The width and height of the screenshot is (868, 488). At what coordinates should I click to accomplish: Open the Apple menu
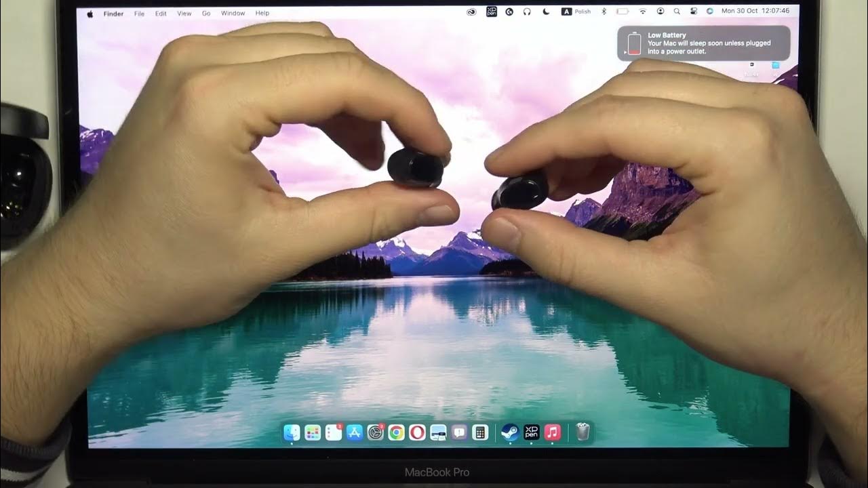pos(90,13)
